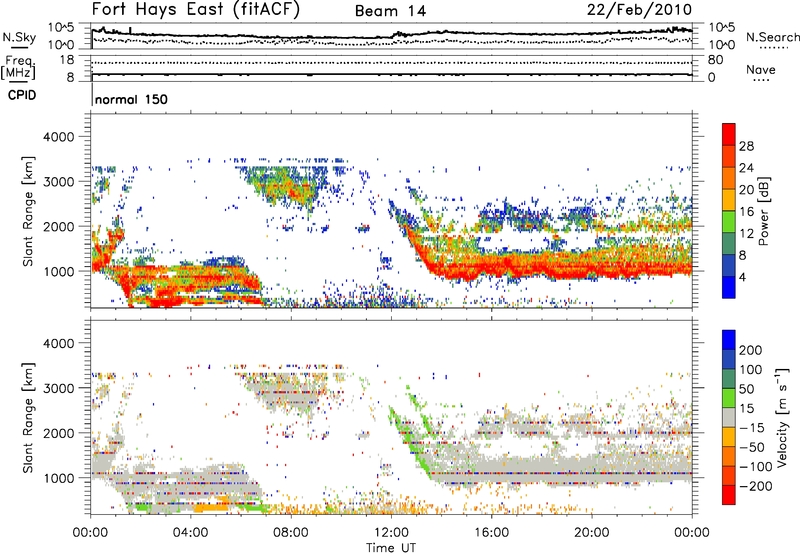800x554 pixels.
Task: Click the "-15" velocity colorbar value
Action: tap(752, 428)
